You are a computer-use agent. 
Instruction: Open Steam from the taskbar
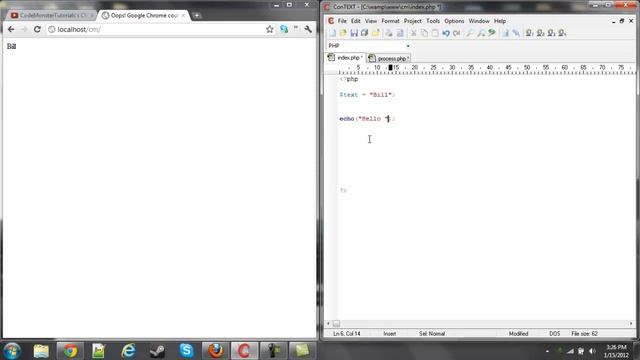pos(158,351)
